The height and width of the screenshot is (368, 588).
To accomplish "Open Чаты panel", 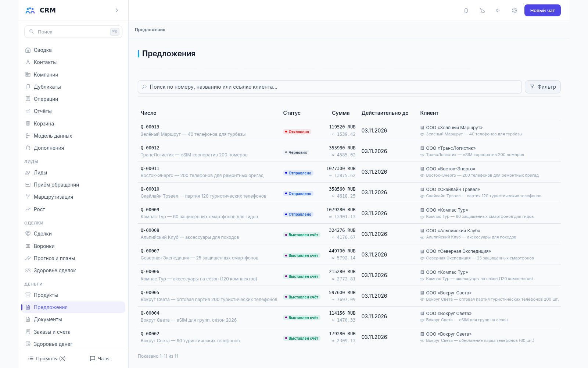I will pyautogui.click(x=100, y=358).
